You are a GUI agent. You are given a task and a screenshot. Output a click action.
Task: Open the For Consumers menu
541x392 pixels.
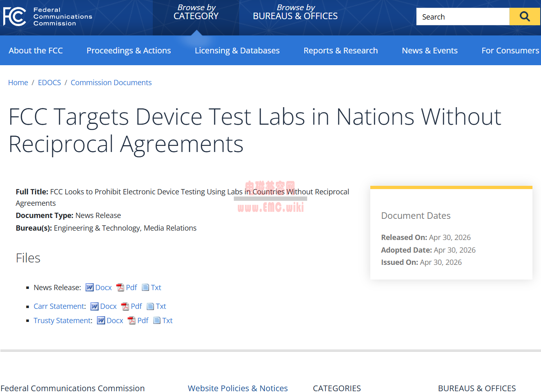click(510, 51)
